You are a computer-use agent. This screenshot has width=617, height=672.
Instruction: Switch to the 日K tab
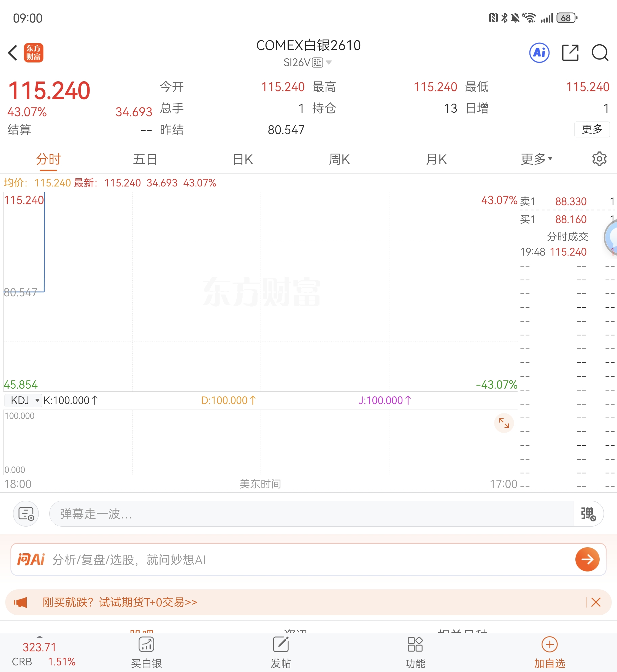243,159
